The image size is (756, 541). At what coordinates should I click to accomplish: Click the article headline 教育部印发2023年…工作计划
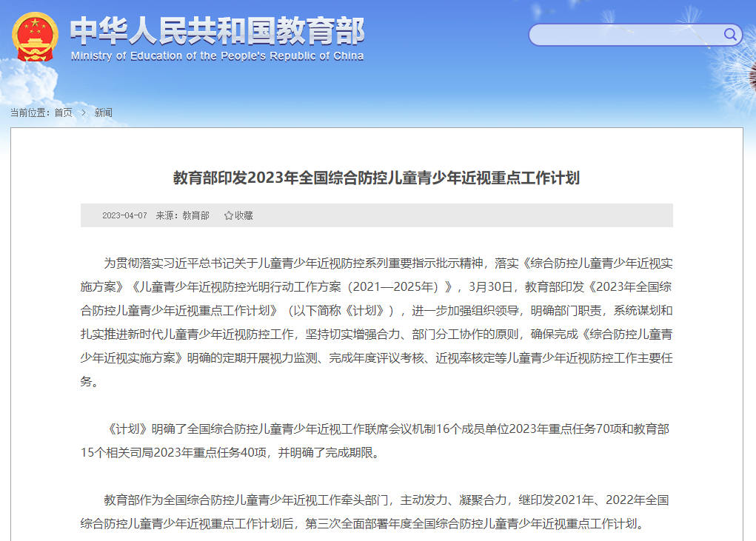coord(377,178)
